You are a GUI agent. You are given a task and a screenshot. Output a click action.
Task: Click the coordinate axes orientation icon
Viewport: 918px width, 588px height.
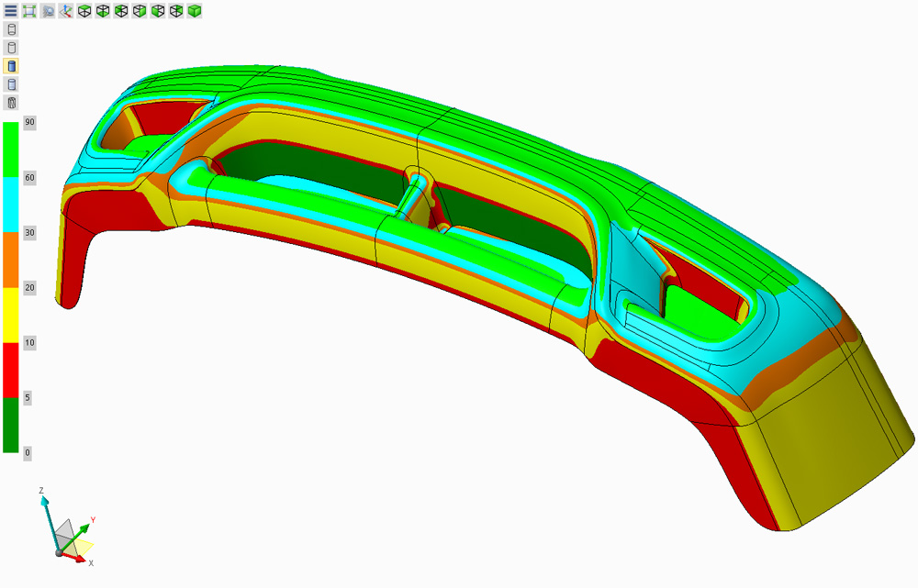point(65,10)
